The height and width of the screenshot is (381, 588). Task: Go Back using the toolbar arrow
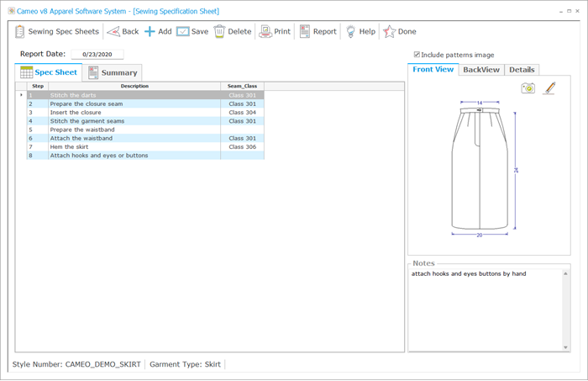coord(123,32)
